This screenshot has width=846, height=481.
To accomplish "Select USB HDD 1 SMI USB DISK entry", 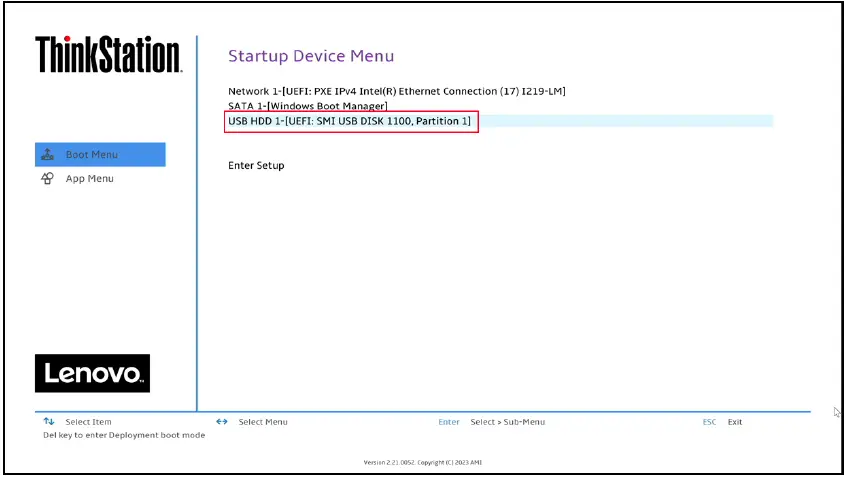I will (349, 121).
